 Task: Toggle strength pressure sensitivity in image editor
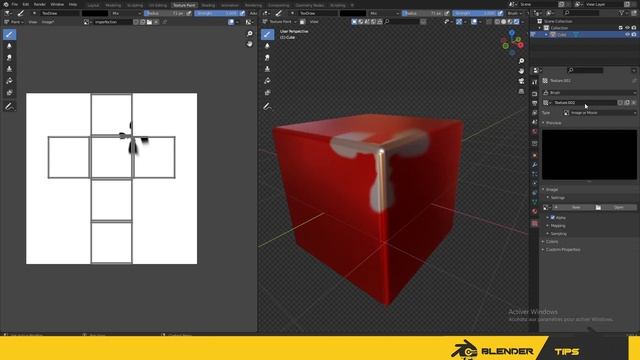click(x=242, y=13)
